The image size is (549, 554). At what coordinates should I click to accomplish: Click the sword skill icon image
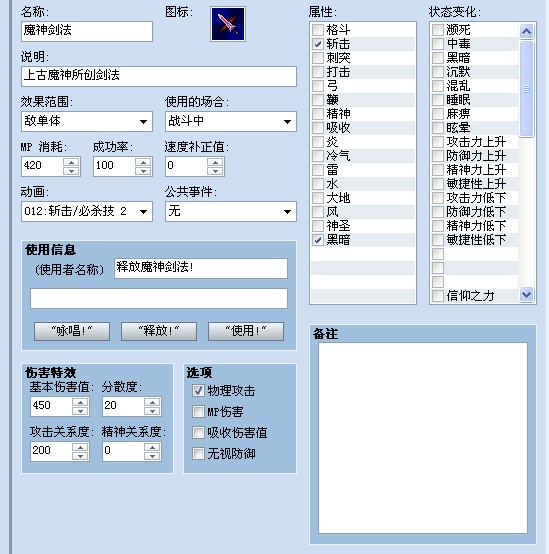click(x=228, y=24)
